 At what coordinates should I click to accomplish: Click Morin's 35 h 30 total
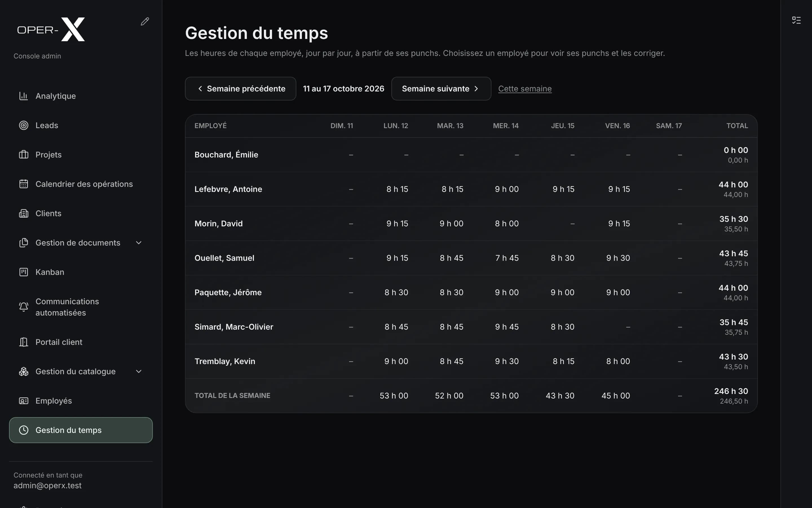(x=734, y=219)
